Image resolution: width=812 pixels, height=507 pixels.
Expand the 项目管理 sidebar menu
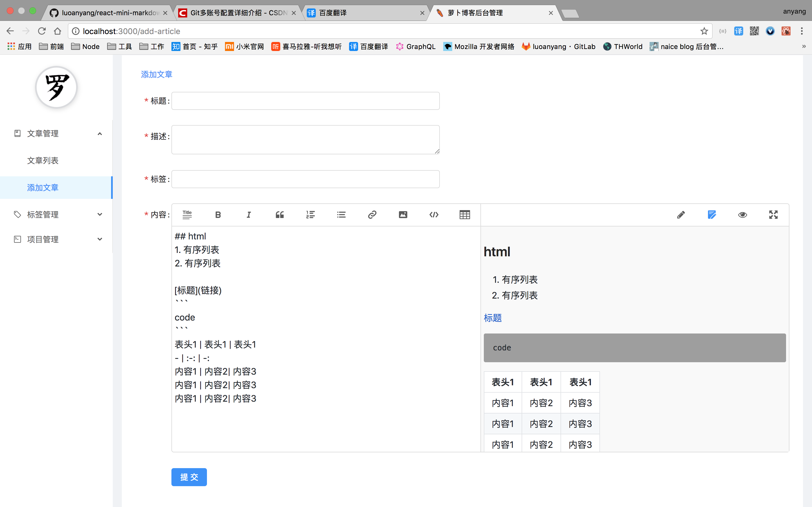pyautogui.click(x=56, y=239)
